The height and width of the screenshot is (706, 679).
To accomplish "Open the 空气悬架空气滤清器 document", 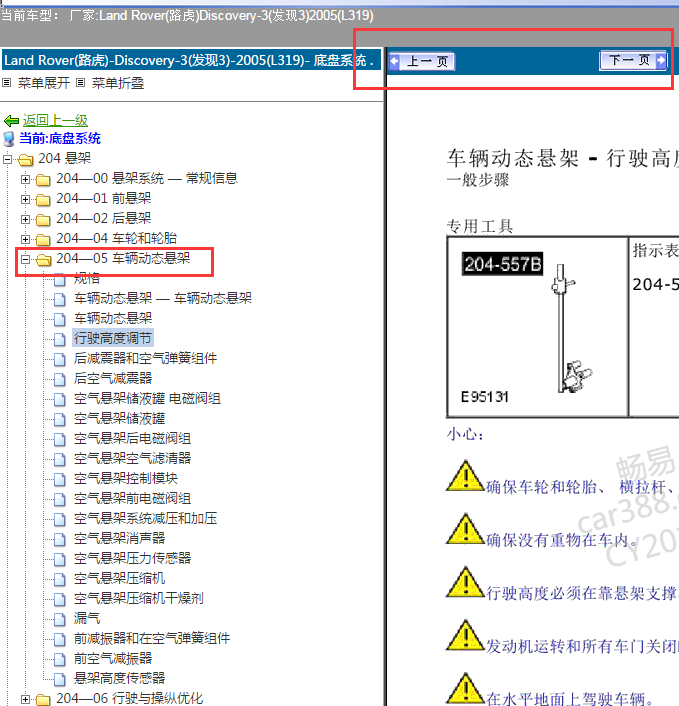I will [132, 458].
